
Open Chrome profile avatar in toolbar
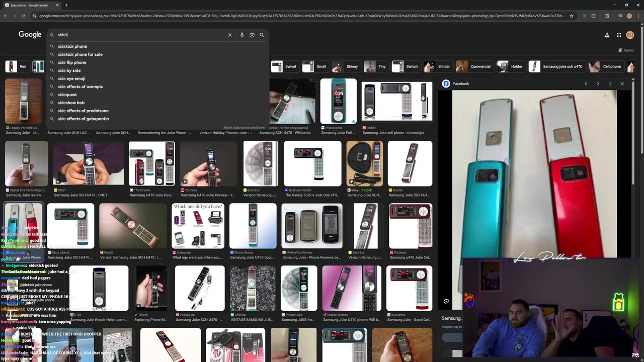[x=629, y=16]
